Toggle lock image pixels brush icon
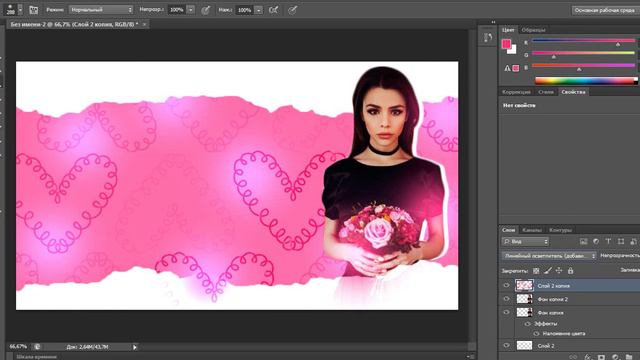Screen dimensions: 640x360 click(548, 271)
